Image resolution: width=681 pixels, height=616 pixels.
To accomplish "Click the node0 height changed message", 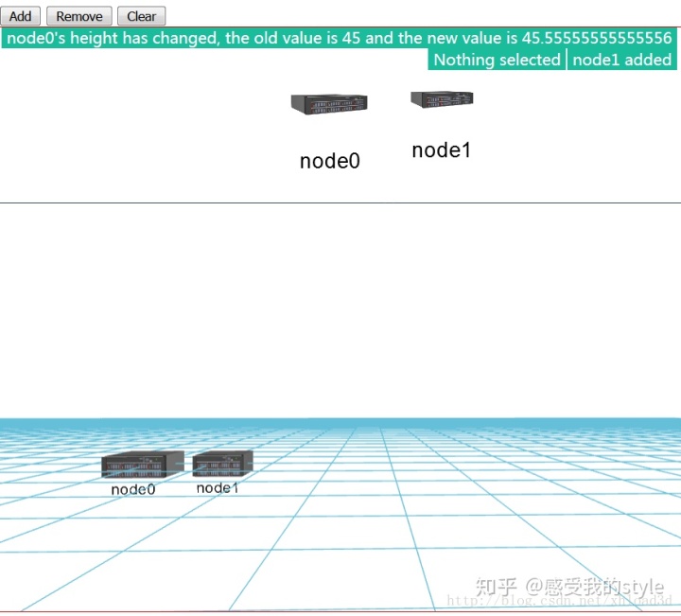I will click(x=340, y=38).
